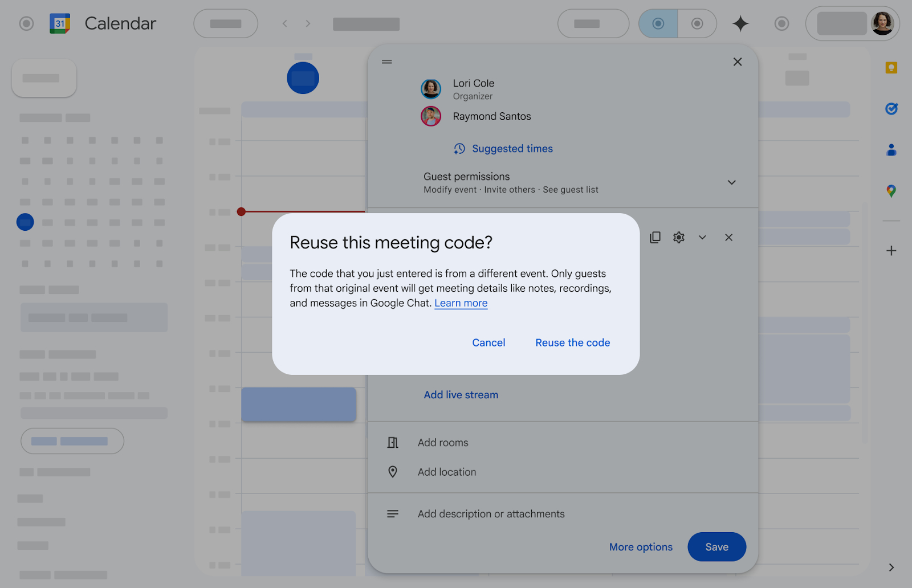Open Google Tasks from the side panel
This screenshot has width=912, height=588.
pos(891,109)
